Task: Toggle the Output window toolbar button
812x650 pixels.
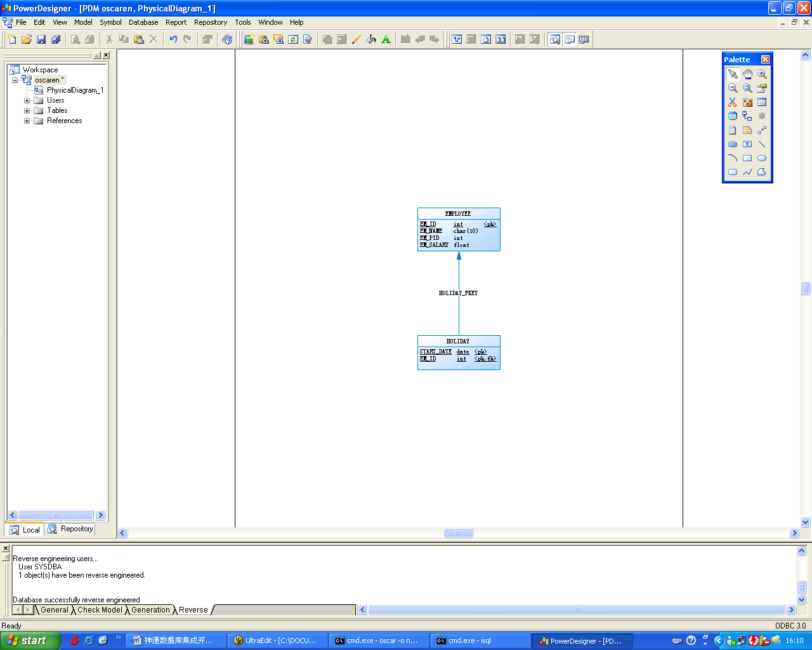Action: coord(570,39)
